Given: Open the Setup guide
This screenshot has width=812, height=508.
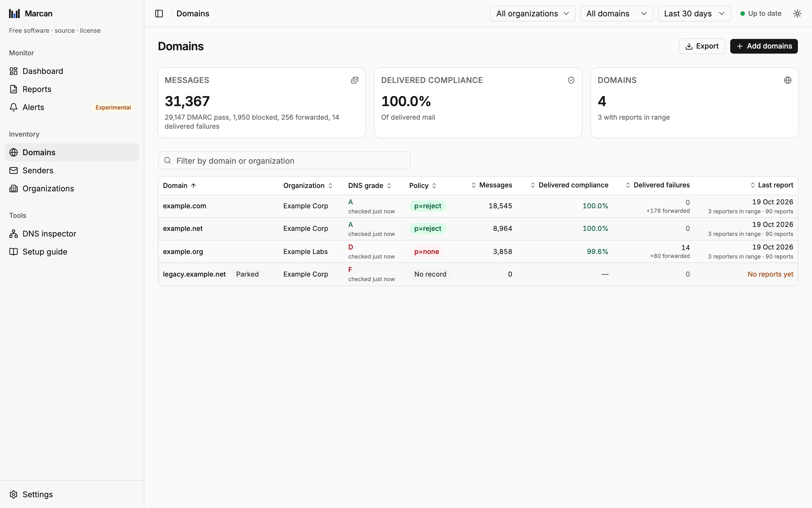Looking at the screenshot, I should coord(72,252).
